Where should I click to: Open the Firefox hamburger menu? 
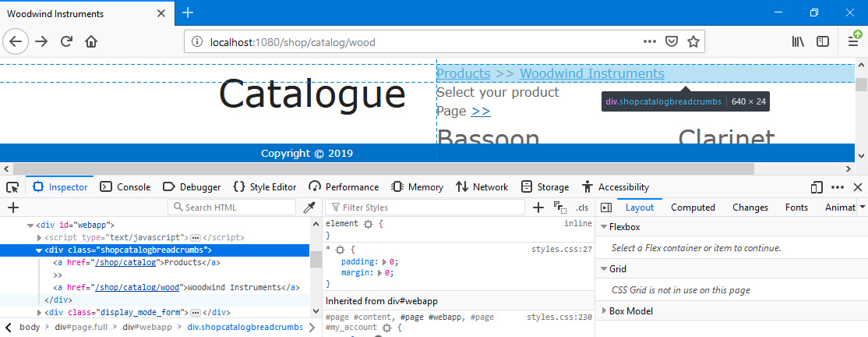[x=854, y=40]
